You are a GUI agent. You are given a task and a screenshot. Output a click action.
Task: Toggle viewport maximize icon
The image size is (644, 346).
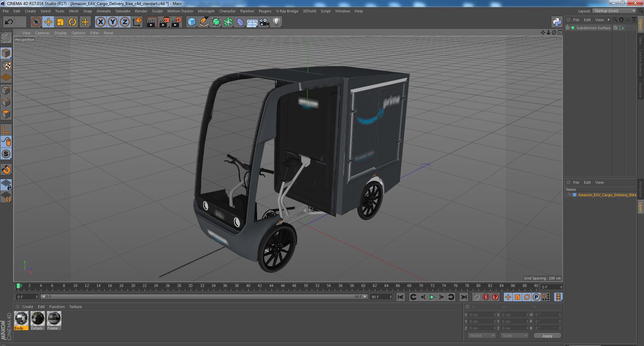point(559,33)
